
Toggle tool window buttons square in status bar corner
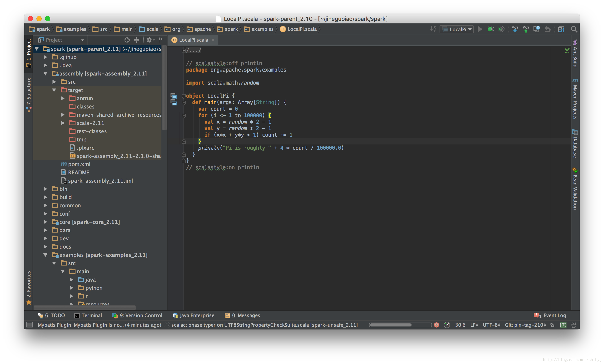pyautogui.click(x=30, y=325)
